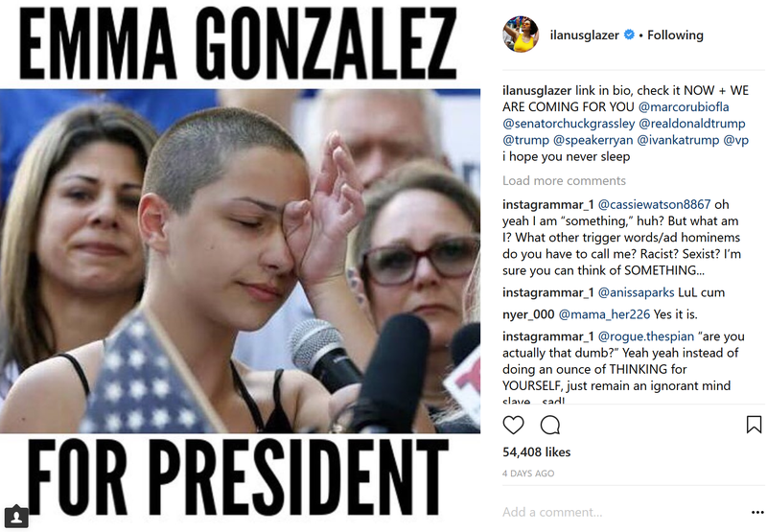Open the 4 DAYS AGO timestamp link
Viewport: 767px width, 532px height.
pos(528,474)
